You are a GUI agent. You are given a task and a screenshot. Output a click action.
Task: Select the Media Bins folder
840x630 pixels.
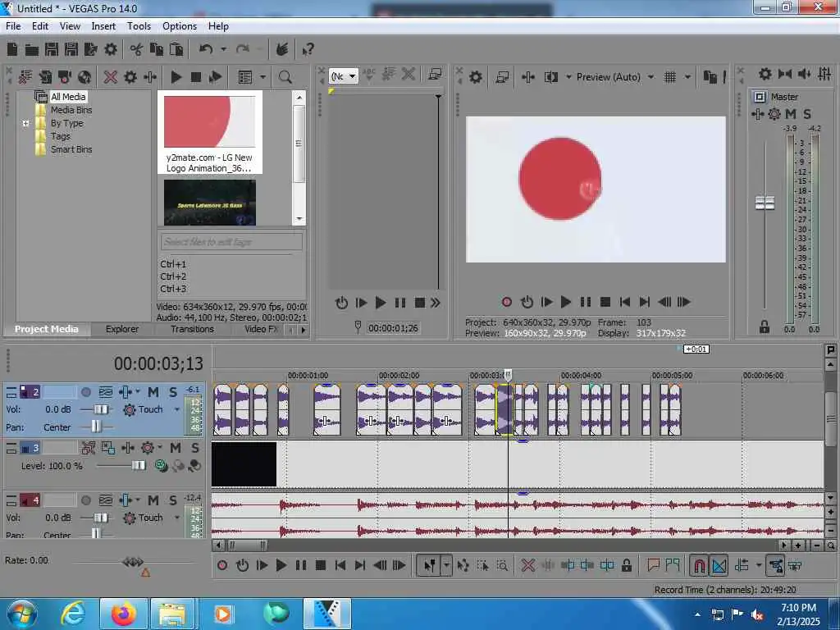coord(71,110)
